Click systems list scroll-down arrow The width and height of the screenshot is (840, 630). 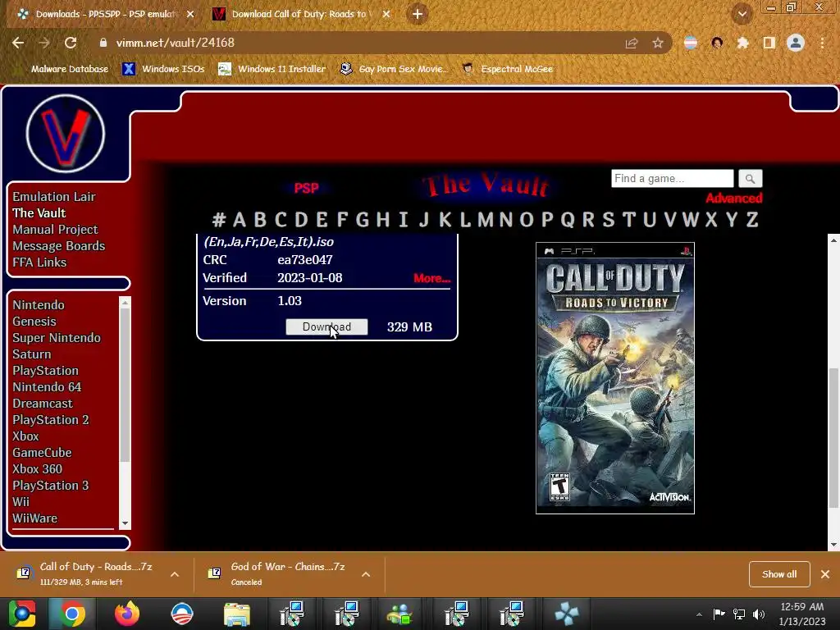click(125, 523)
